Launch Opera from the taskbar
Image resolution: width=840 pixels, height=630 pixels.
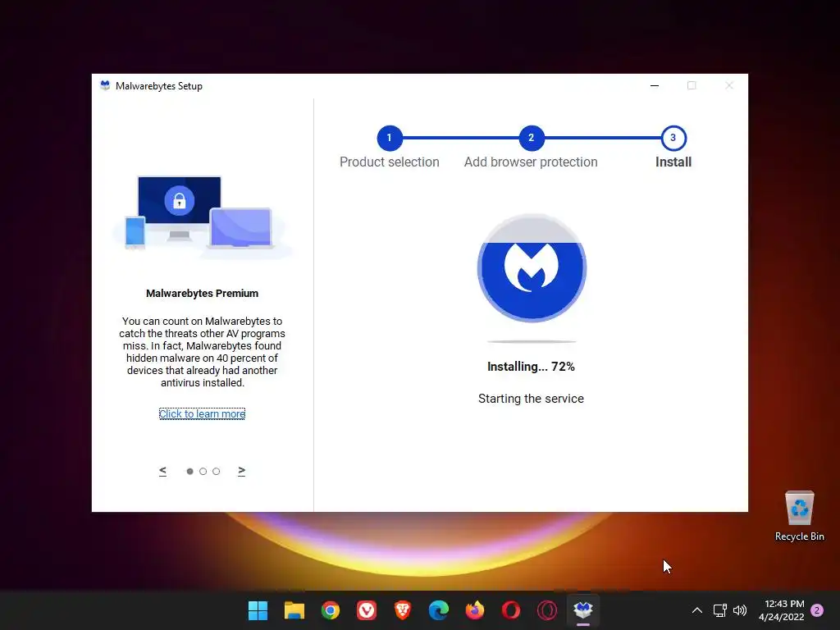click(511, 610)
